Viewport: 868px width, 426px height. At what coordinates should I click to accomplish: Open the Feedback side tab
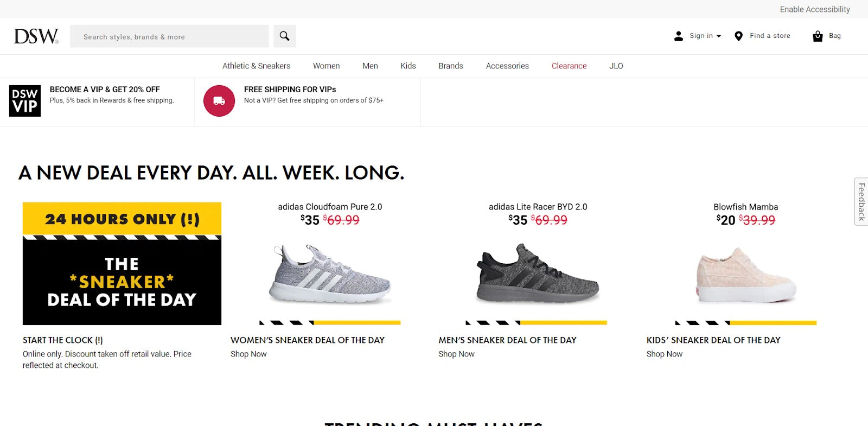pos(861,201)
